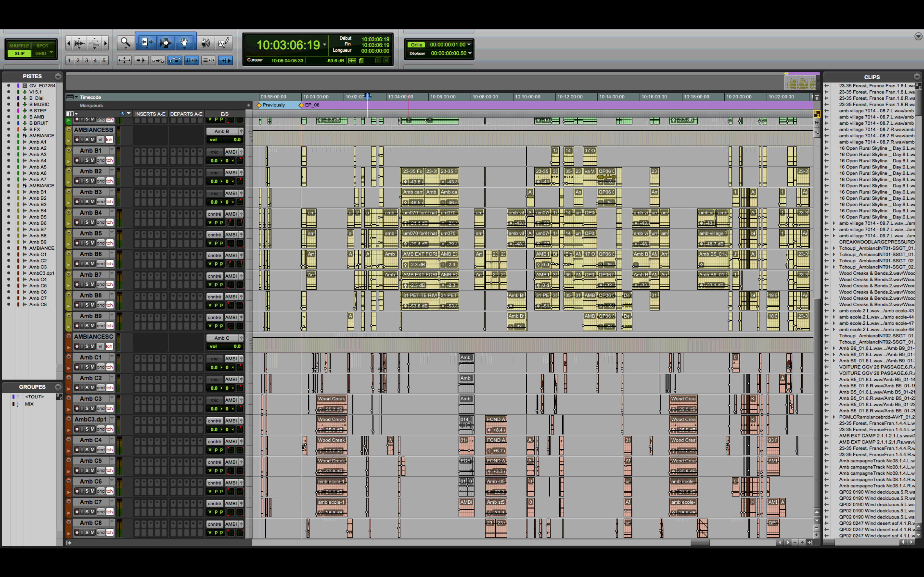Select the Scrubber speaker tool

pos(205,43)
